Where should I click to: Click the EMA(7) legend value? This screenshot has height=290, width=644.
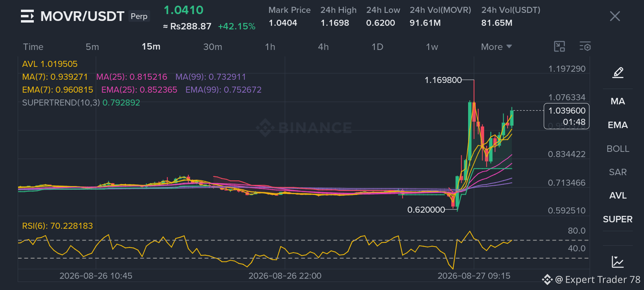tap(58, 90)
